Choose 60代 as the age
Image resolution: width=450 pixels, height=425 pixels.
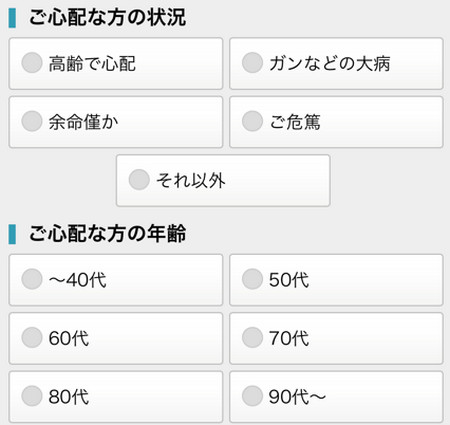[116, 338]
